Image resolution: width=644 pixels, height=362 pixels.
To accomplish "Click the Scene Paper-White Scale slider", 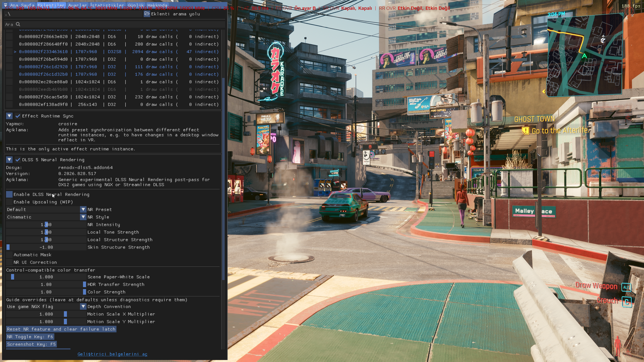I will coord(46,277).
